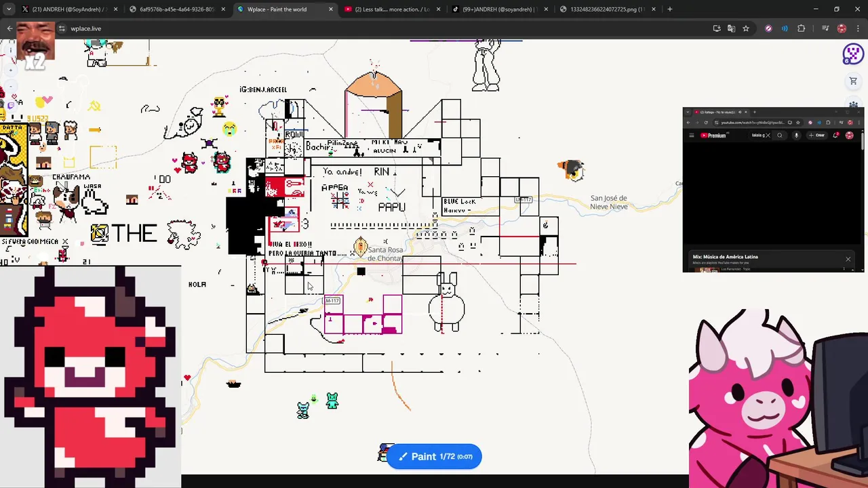Viewport: 868px width, 488px height.
Task: Click the Mix: Música de América Latina title
Action: (x=726, y=257)
